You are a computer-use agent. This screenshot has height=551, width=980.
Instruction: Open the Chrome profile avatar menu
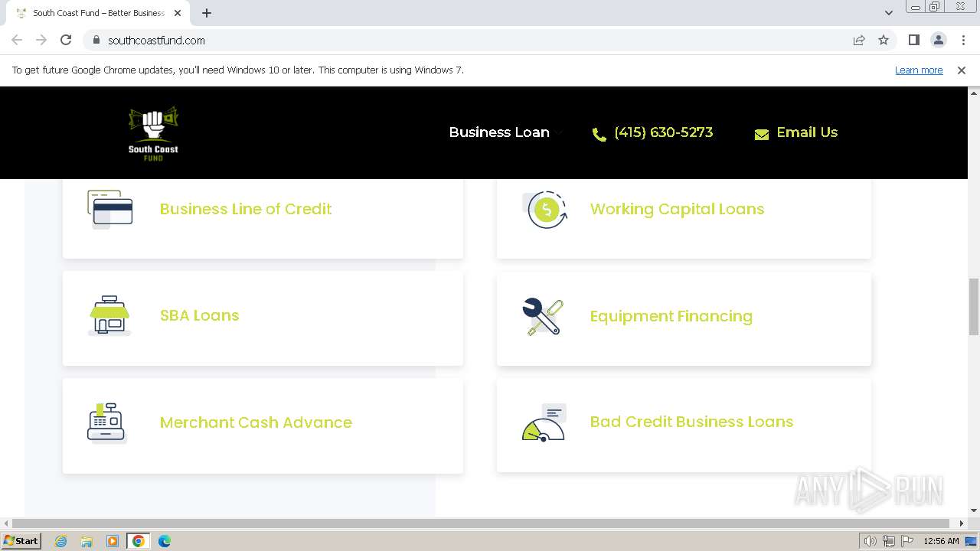coord(939,40)
